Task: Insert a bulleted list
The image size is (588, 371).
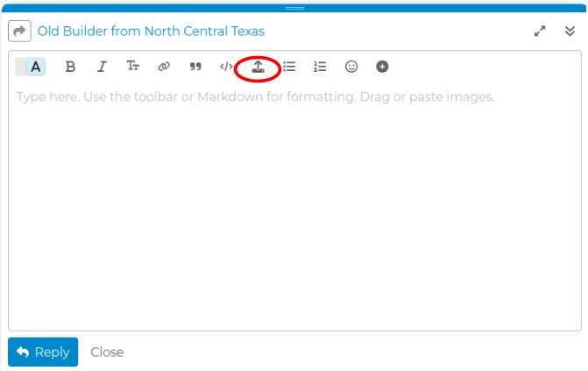Action: 289,67
